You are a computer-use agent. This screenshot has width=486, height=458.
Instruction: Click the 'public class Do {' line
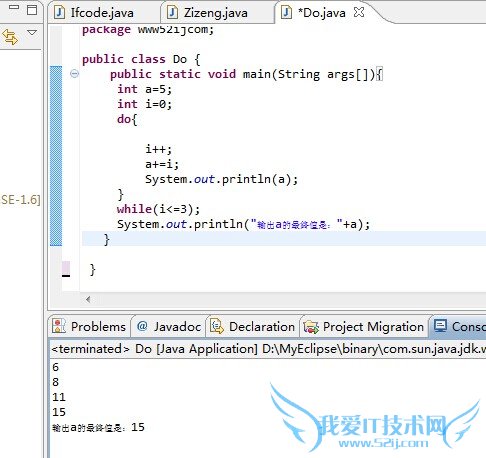coord(141,59)
